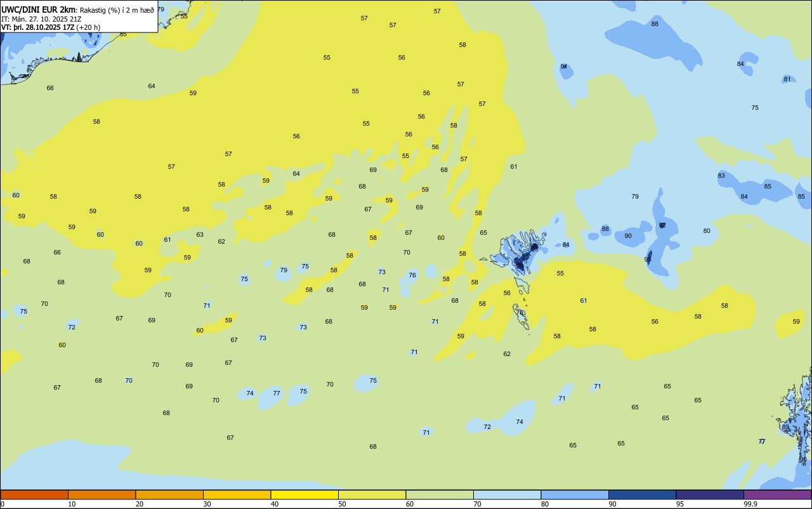
Task: Click the legend tick label '99.9'
Action: click(750, 504)
